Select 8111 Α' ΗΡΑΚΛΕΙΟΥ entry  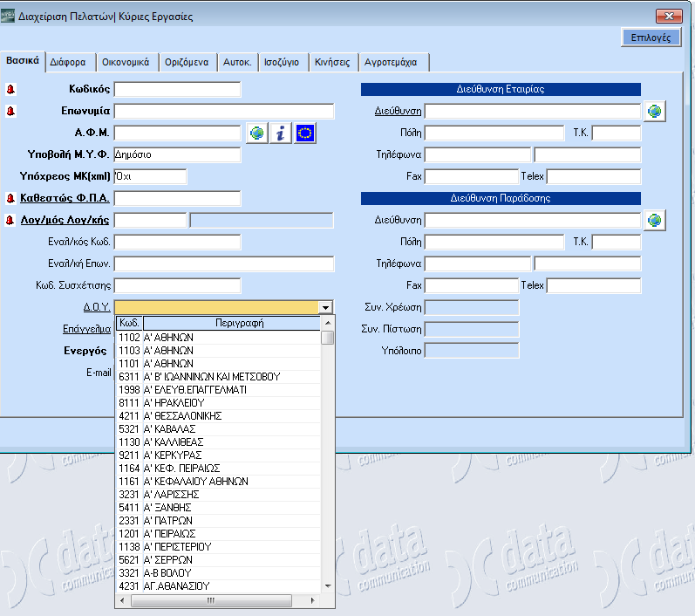(x=218, y=403)
